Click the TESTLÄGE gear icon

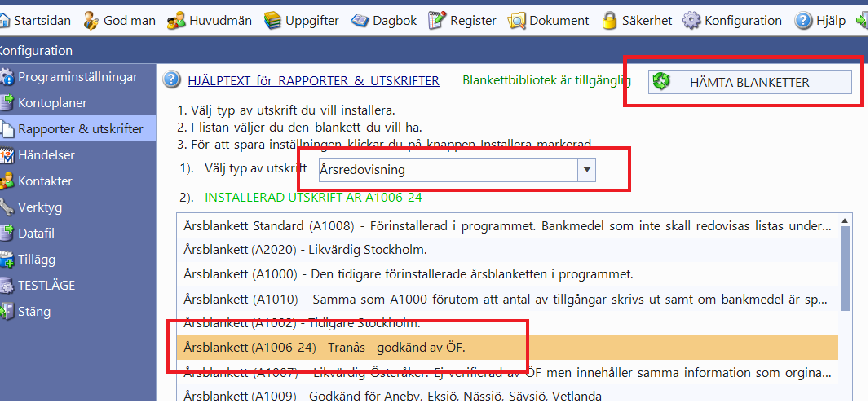pos(7,285)
